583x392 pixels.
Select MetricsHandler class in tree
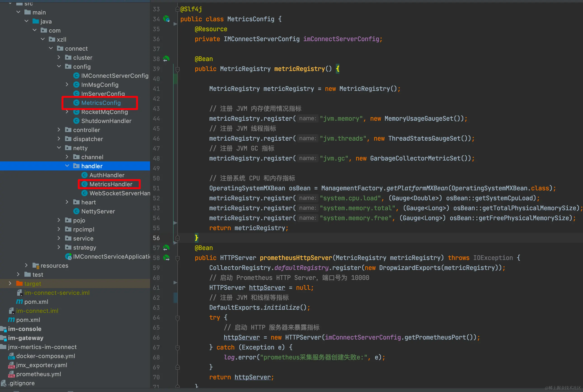[111, 184]
